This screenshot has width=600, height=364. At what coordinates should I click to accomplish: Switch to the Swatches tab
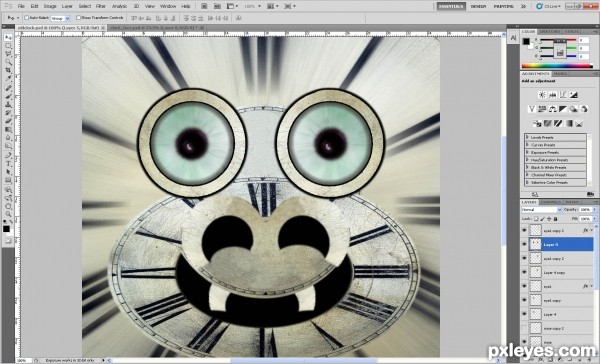coord(550,31)
